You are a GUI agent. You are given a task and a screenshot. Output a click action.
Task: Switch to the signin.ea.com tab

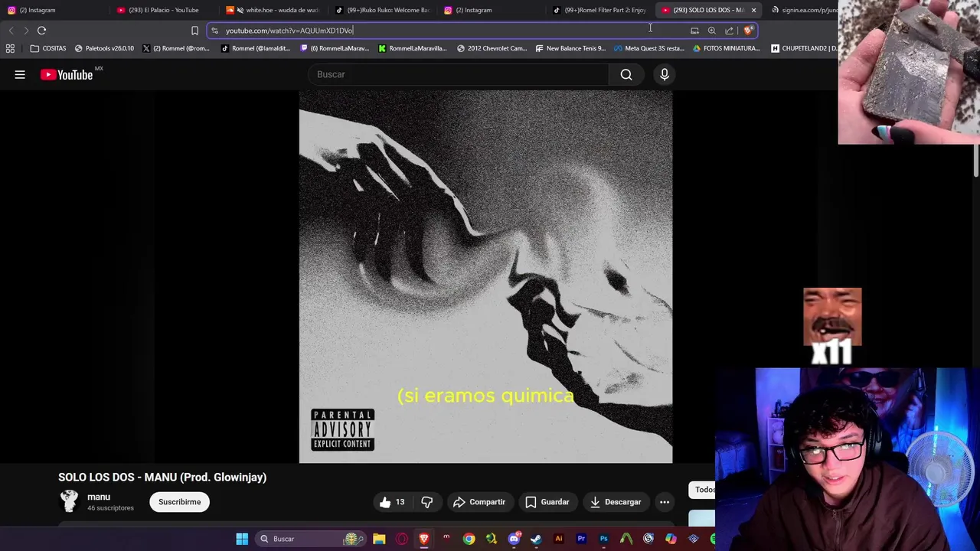click(804, 10)
